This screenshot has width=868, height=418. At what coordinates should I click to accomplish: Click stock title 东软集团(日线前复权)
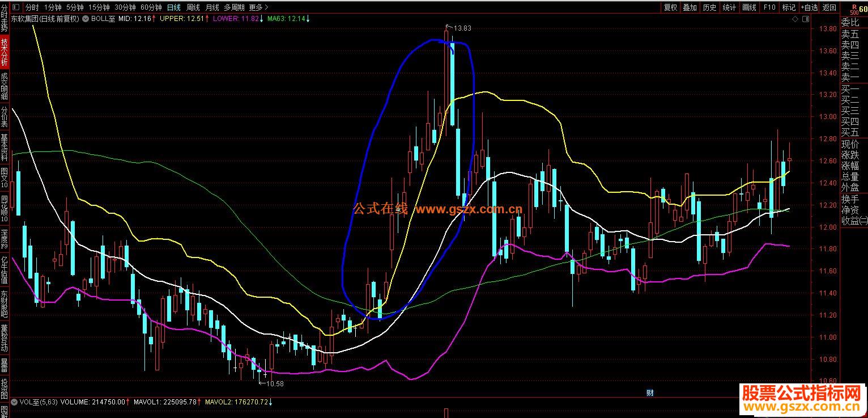pos(45,19)
